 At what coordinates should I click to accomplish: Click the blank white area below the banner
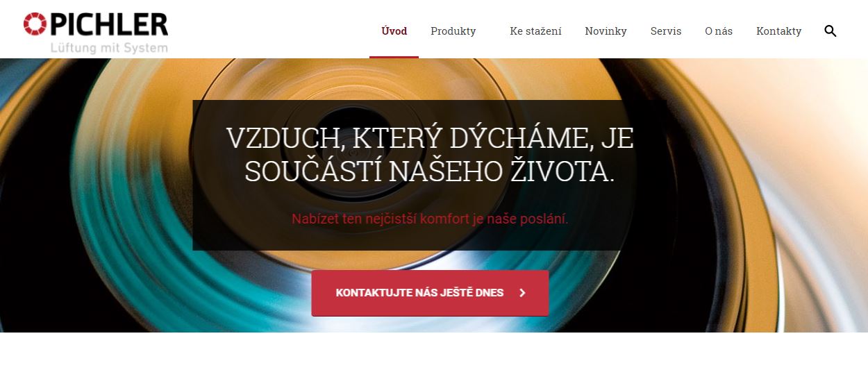click(434, 351)
